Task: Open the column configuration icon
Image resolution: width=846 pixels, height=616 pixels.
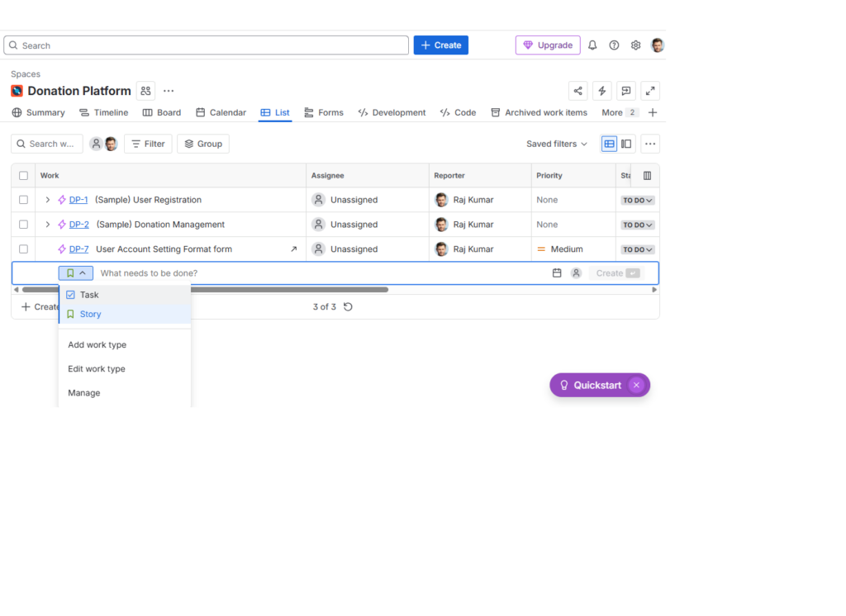Action: 647,176
